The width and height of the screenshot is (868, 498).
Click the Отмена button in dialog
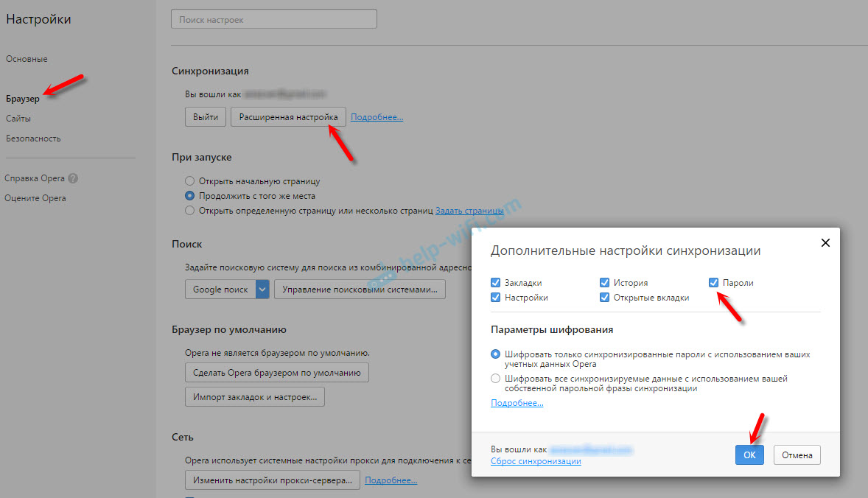(x=797, y=455)
